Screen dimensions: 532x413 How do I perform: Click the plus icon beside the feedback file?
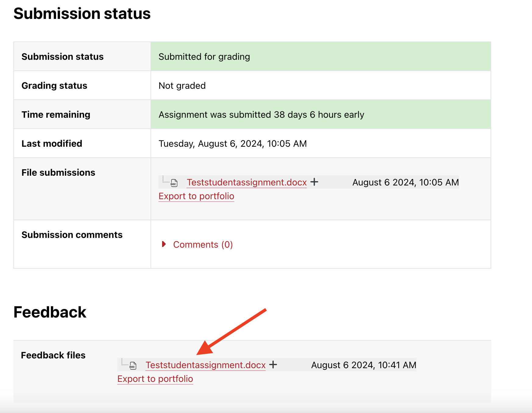[274, 365]
